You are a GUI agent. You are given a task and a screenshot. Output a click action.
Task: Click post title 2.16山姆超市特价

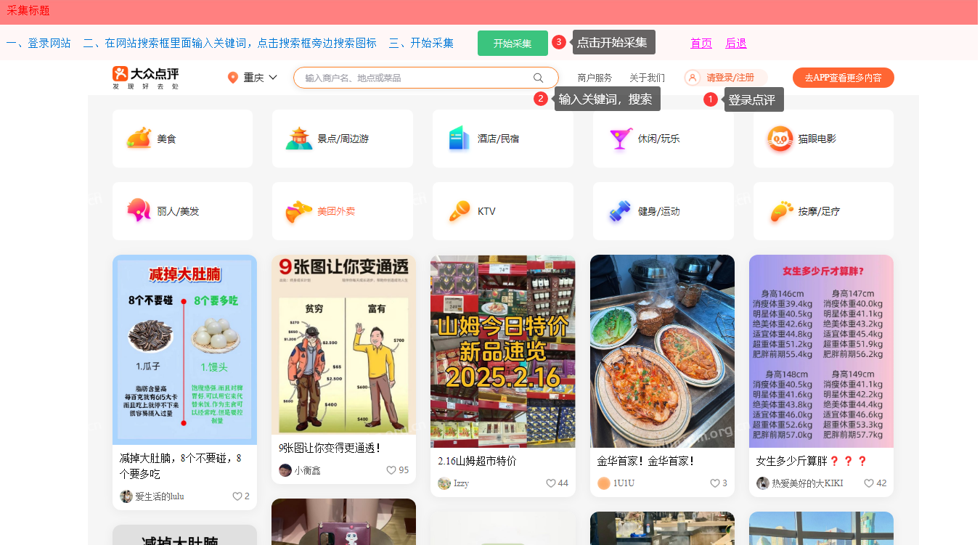click(x=477, y=461)
